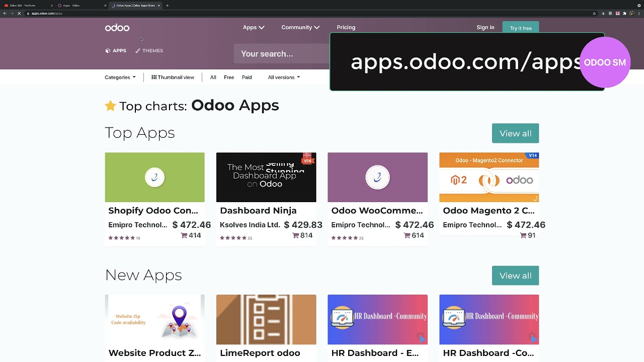Select the All price filter
This screenshot has width=644, height=362.
click(x=213, y=77)
